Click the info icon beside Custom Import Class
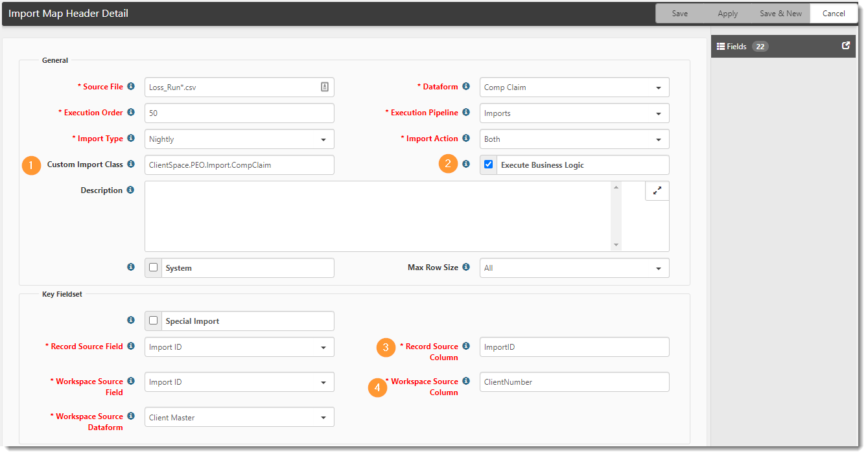868x456 pixels. [x=131, y=164]
